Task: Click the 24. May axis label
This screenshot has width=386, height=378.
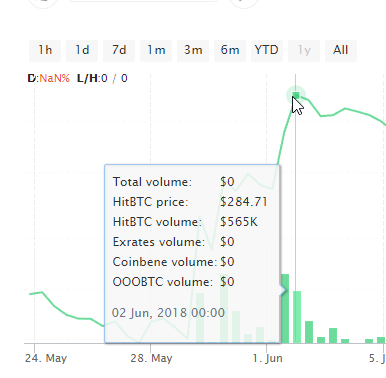Action: pyautogui.click(x=46, y=358)
